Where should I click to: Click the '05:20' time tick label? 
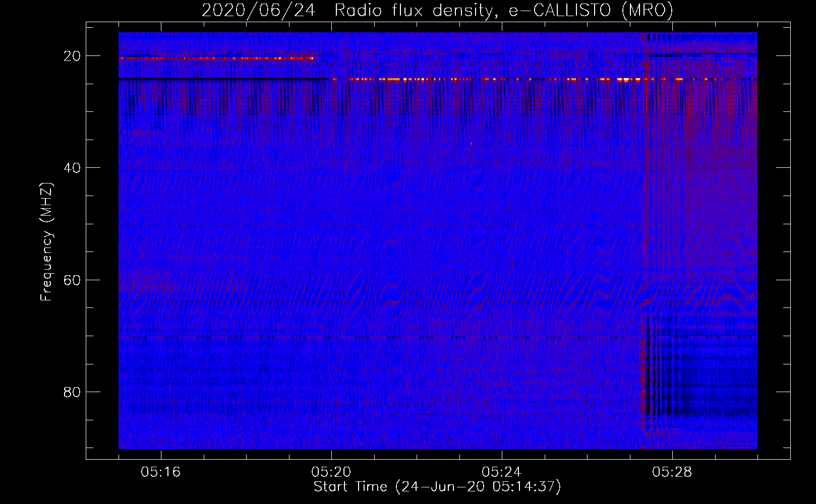pos(331,472)
